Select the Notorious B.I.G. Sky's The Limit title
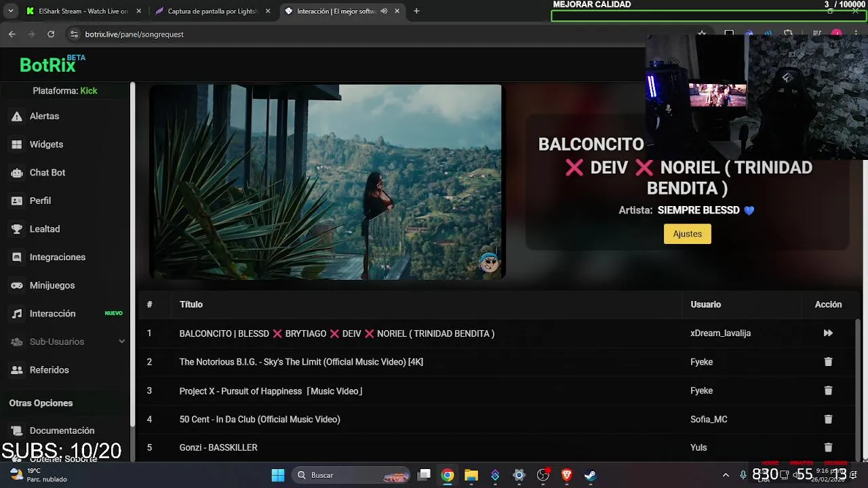This screenshot has height=488, width=868. pyautogui.click(x=301, y=362)
